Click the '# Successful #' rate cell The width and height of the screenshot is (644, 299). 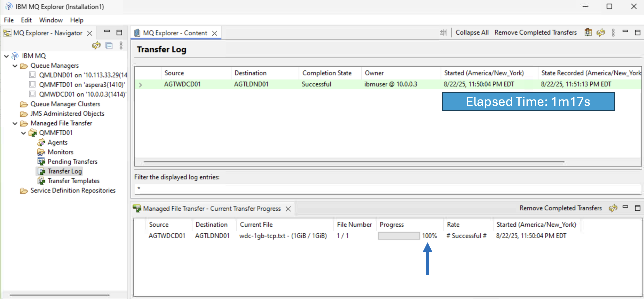coord(466,236)
